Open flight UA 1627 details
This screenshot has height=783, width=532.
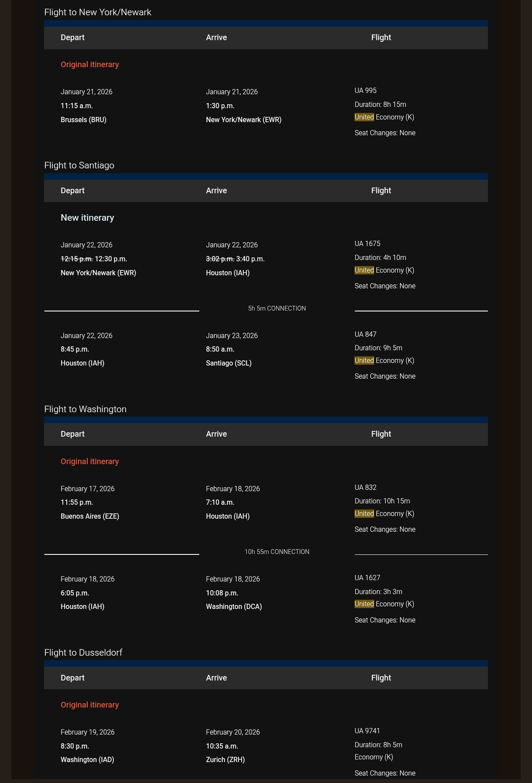tap(367, 578)
